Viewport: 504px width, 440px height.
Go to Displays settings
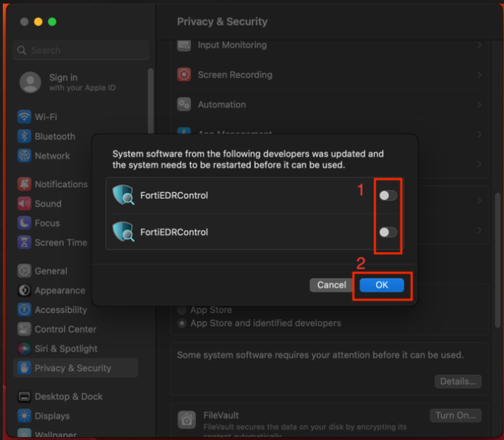click(x=52, y=416)
